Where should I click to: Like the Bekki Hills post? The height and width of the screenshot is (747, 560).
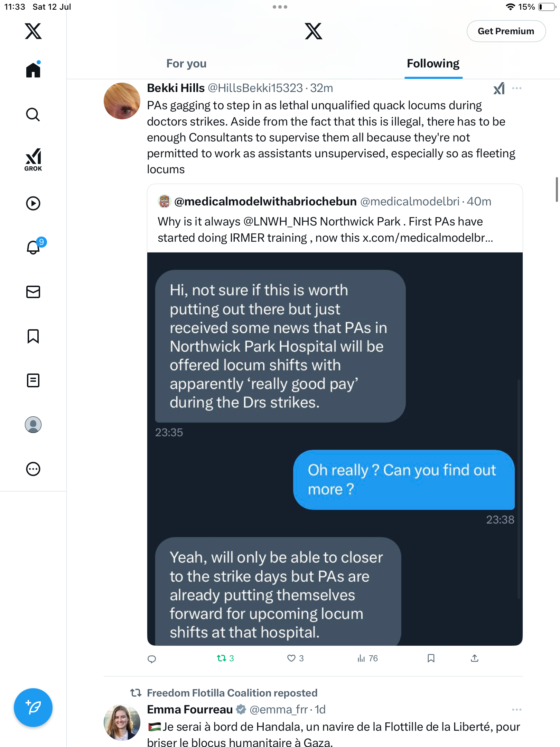coord(295,658)
